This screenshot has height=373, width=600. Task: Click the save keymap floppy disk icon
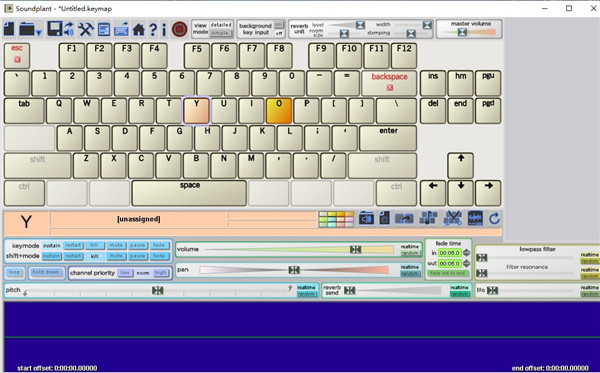tap(54, 29)
